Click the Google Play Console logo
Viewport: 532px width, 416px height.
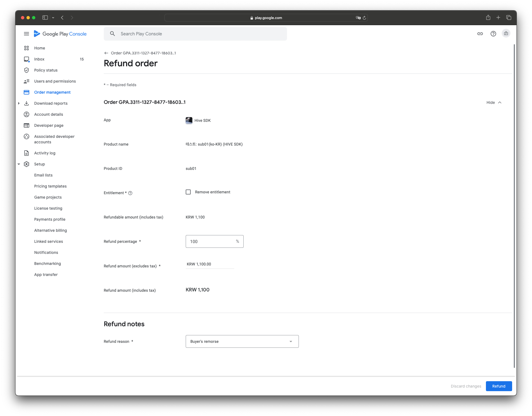coord(60,33)
